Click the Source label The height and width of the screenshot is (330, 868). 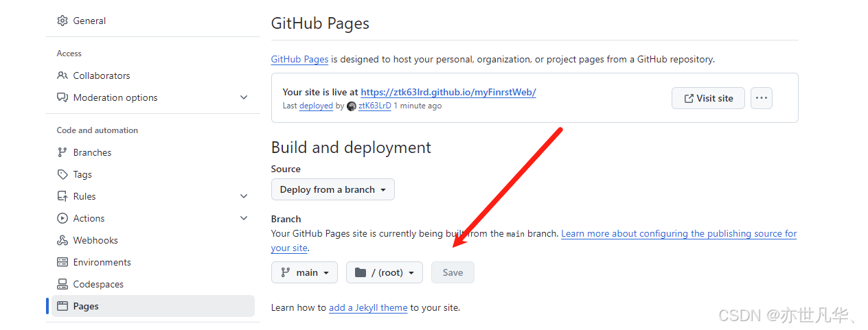coord(286,169)
